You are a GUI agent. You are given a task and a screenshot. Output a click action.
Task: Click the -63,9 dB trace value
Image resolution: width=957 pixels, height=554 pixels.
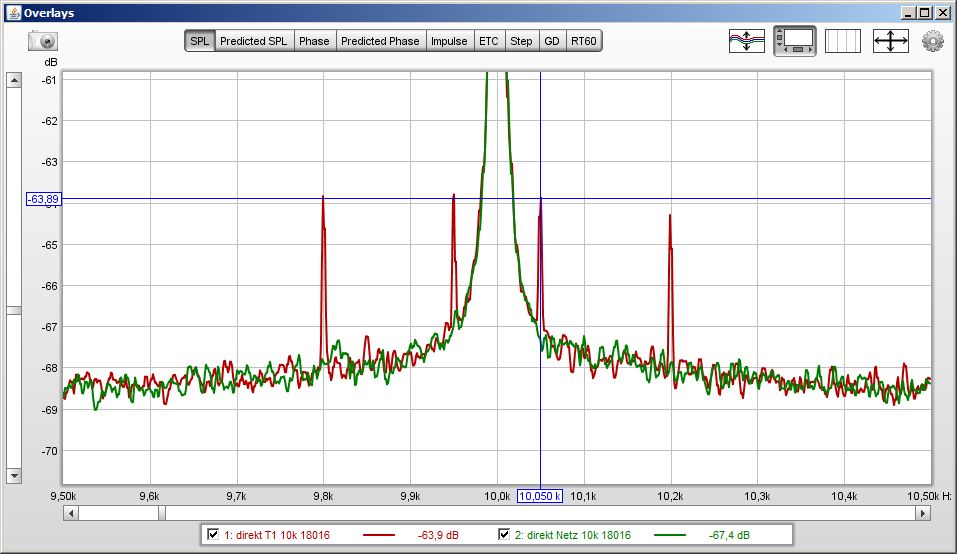point(438,535)
